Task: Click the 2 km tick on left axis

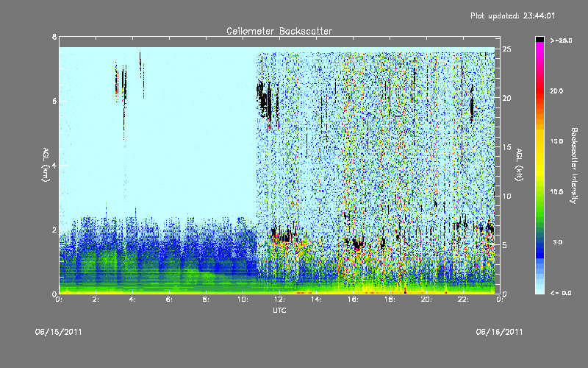Action: point(54,230)
